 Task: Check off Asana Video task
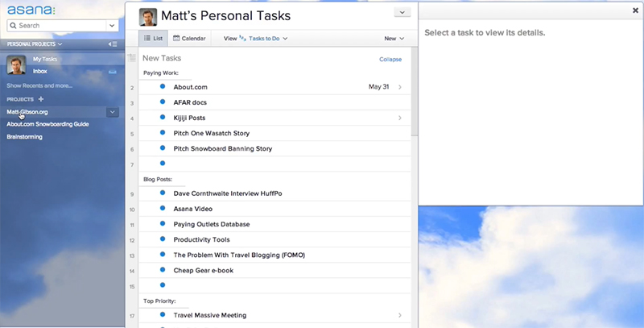tap(163, 209)
